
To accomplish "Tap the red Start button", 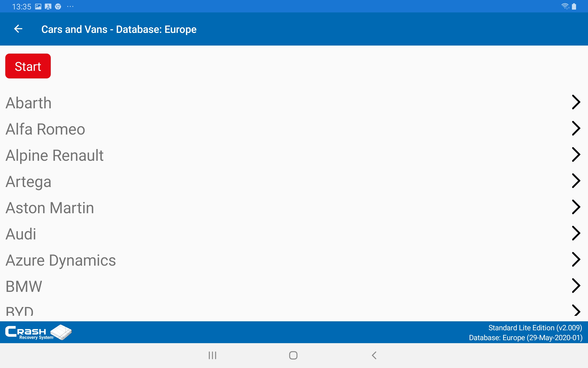I will pos(28,66).
